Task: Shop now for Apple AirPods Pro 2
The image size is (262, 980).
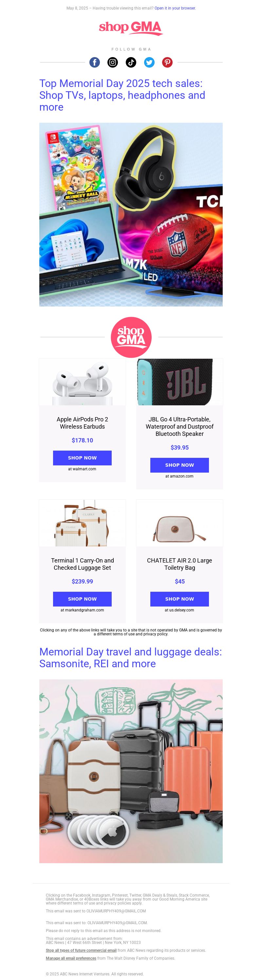Action: 83,458
